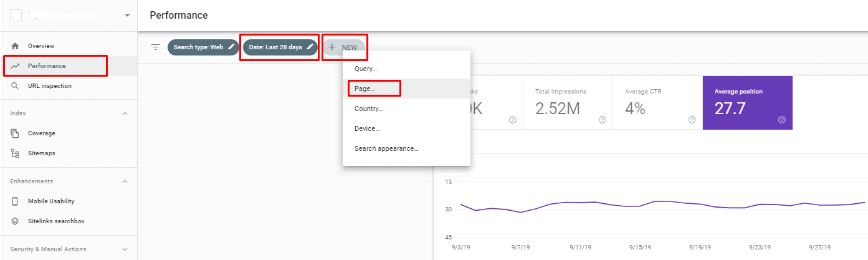Select Country... from filter menu
Viewport: 868px width, 260px height.
406,108
